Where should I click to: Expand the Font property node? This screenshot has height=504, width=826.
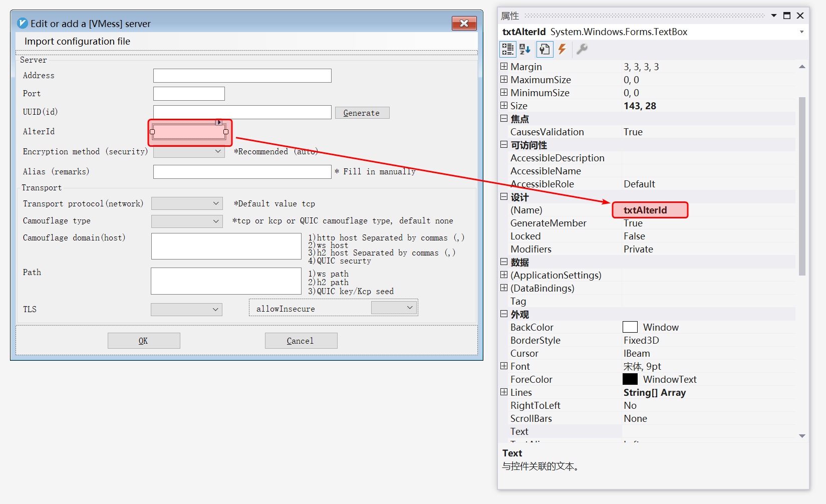pyautogui.click(x=504, y=366)
